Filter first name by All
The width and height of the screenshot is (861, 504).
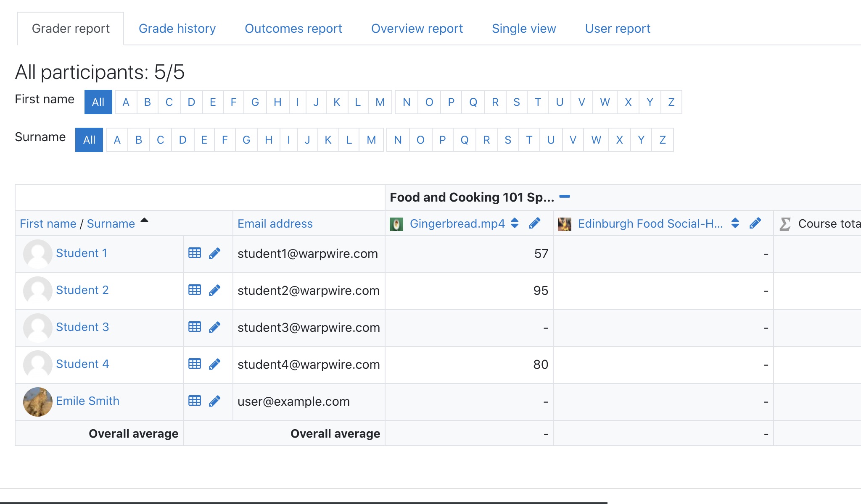coord(98,102)
